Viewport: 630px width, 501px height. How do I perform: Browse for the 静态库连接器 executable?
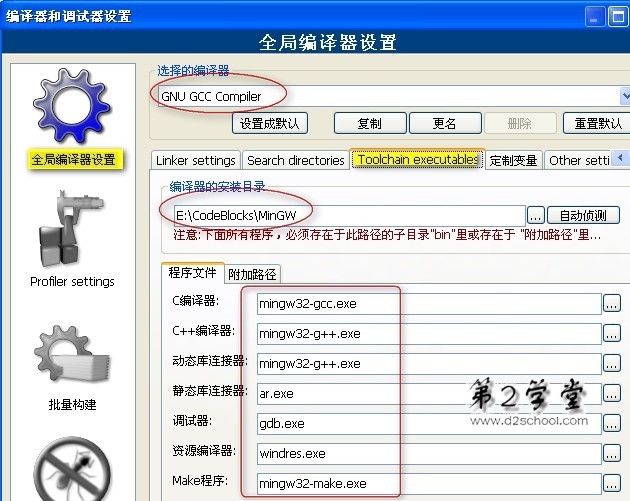click(x=612, y=394)
